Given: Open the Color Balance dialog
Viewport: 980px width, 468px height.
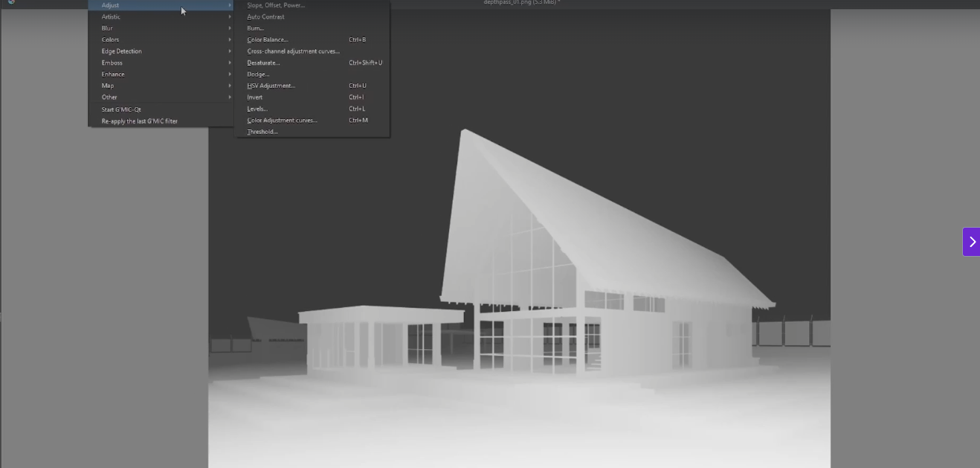Looking at the screenshot, I should coord(267,40).
